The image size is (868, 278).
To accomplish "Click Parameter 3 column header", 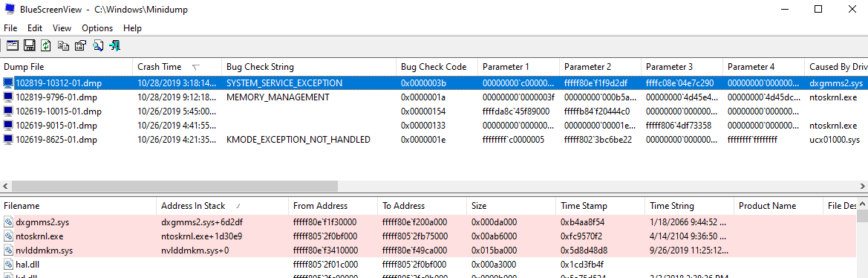I will click(682, 67).
